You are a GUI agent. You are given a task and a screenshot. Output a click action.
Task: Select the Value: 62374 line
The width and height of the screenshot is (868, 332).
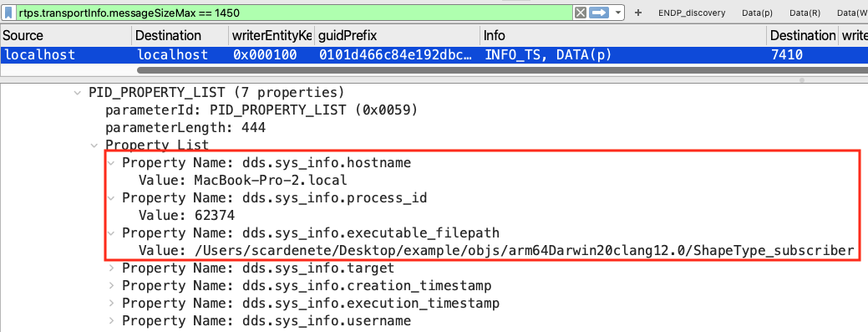click(x=186, y=215)
